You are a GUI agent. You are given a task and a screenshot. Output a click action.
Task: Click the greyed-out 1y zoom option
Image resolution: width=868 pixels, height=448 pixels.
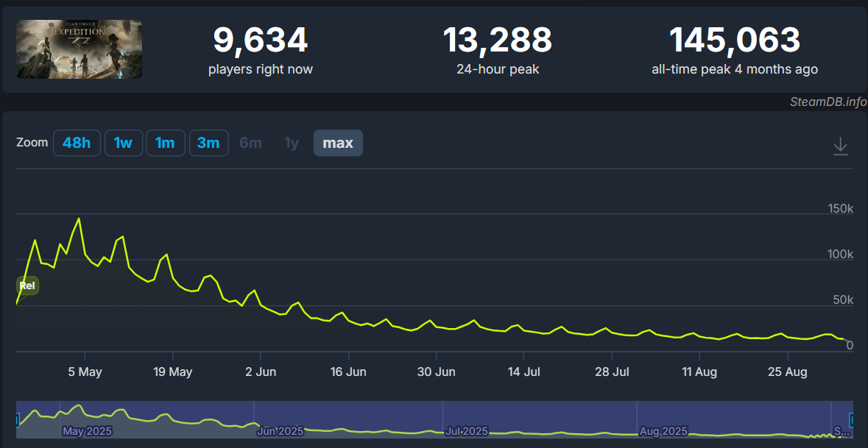coord(292,143)
